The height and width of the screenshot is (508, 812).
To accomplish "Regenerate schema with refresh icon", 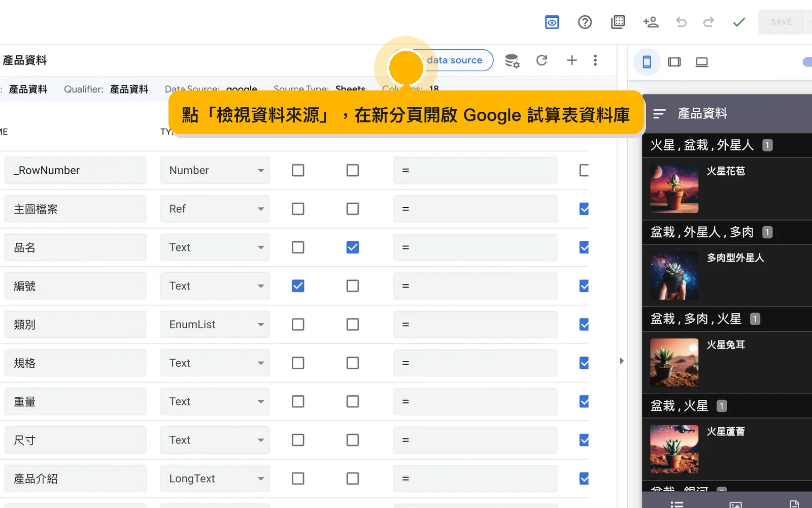I will pos(542,60).
